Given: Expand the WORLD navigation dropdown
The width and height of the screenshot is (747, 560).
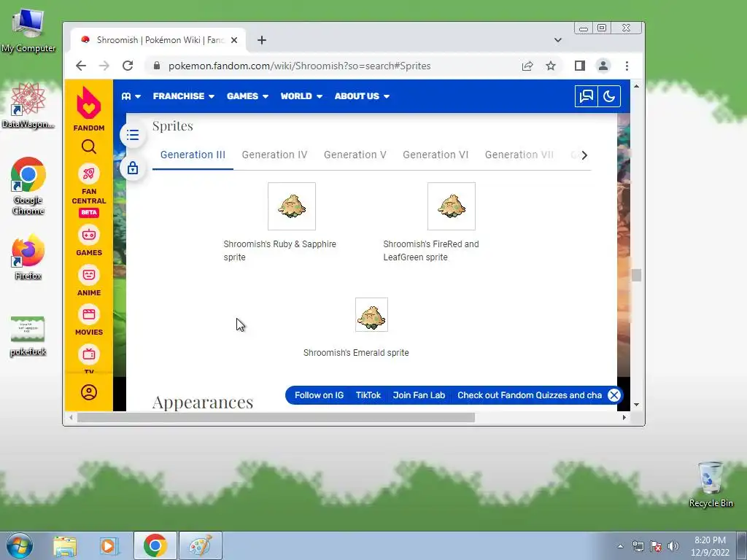Looking at the screenshot, I should 301,96.
